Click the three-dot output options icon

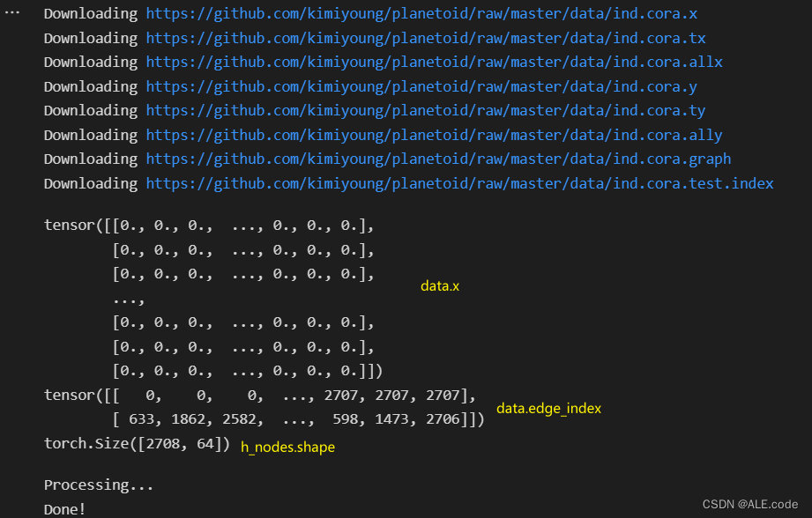click(12, 12)
